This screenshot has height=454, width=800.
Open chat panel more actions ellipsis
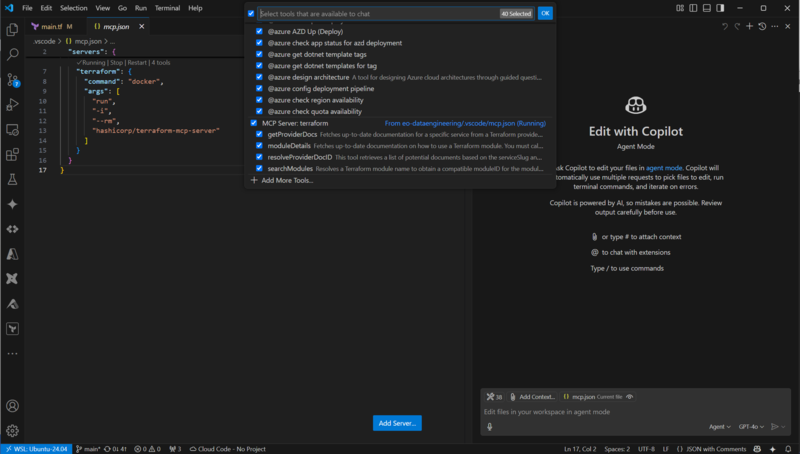click(x=775, y=26)
